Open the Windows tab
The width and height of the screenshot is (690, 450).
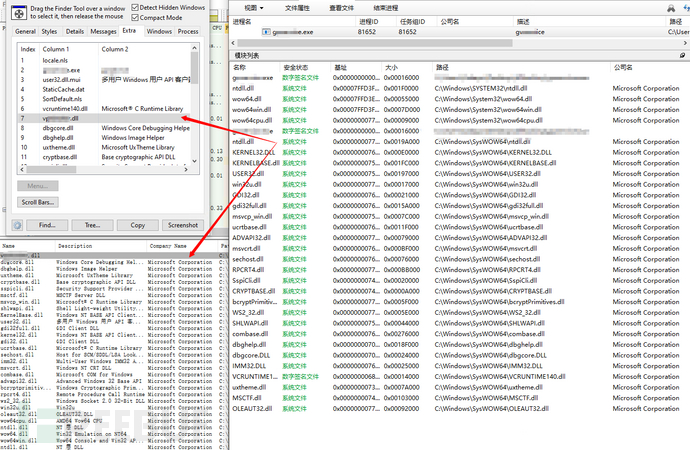click(159, 31)
